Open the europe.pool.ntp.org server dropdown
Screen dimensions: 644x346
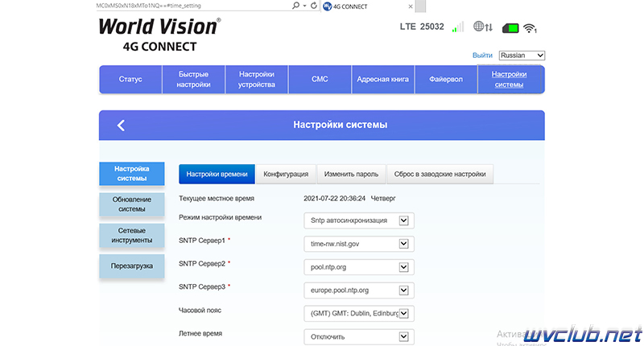[359, 290]
